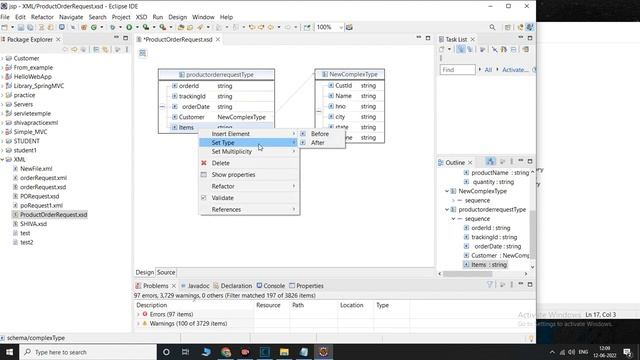Toggle Categorized presentation in Task List
The width and height of the screenshot is (640, 360).
pos(460,49)
